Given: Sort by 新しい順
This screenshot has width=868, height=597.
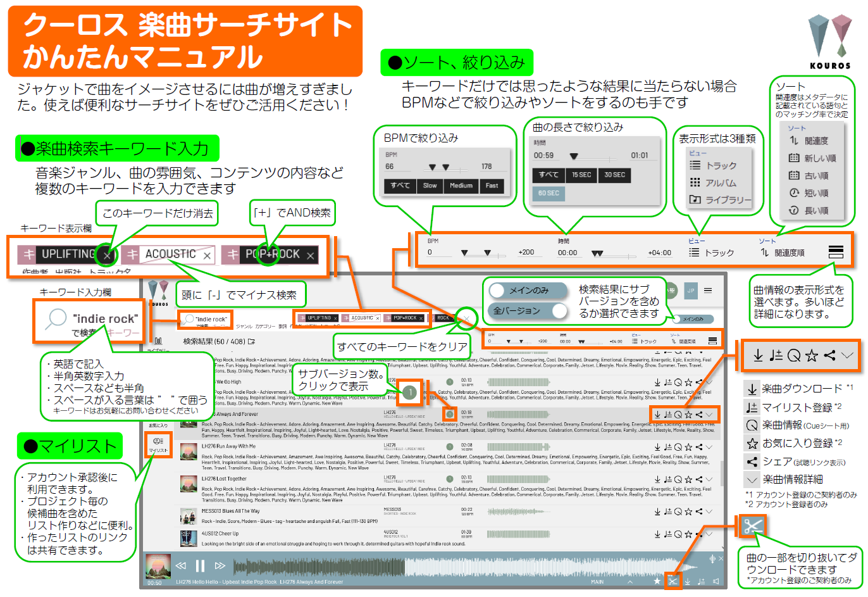Looking at the screenshot, I should 813,158.
